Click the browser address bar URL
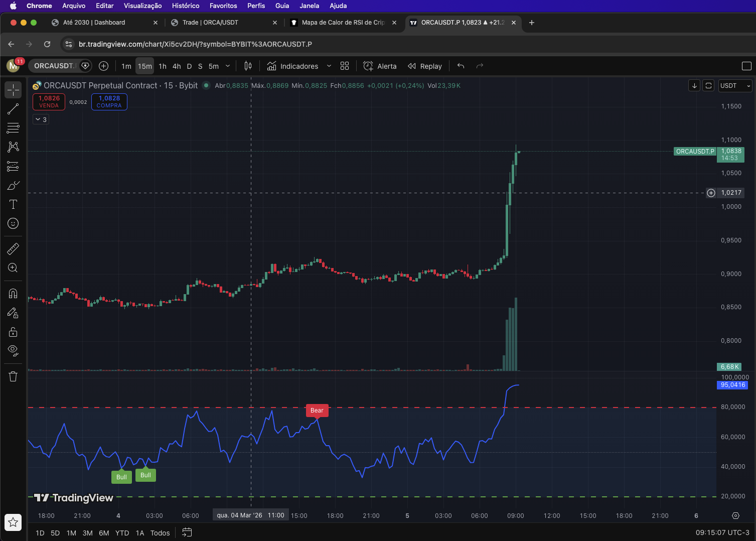This screenshot has height=541, width=756. pos(196,44)
